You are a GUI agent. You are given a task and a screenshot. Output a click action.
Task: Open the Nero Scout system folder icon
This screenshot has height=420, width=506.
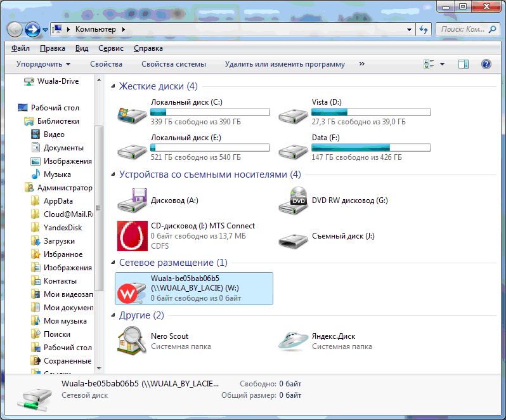click(132, 341)
